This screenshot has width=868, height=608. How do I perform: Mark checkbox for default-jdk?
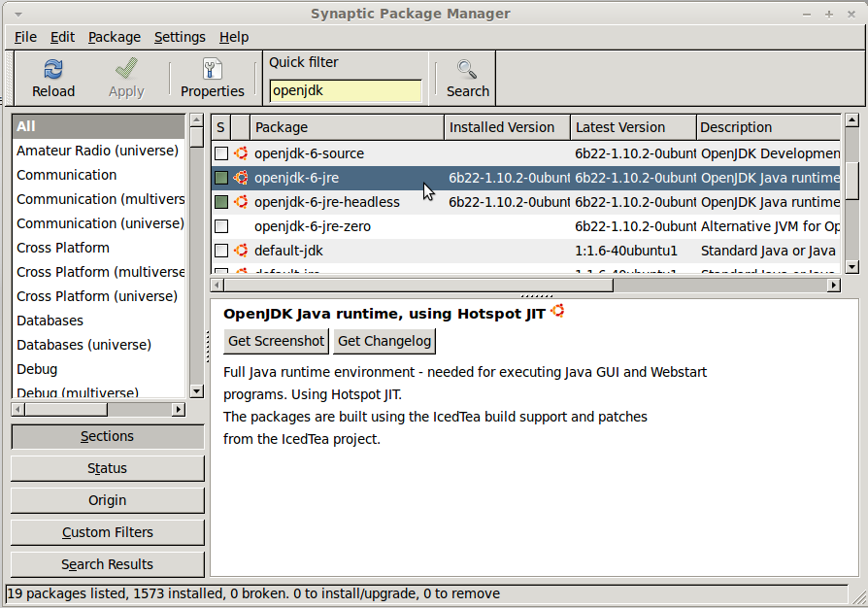(221, 251)
